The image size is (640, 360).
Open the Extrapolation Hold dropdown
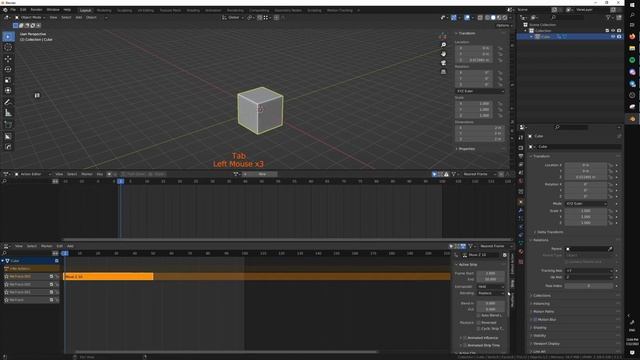click(491, 287)
